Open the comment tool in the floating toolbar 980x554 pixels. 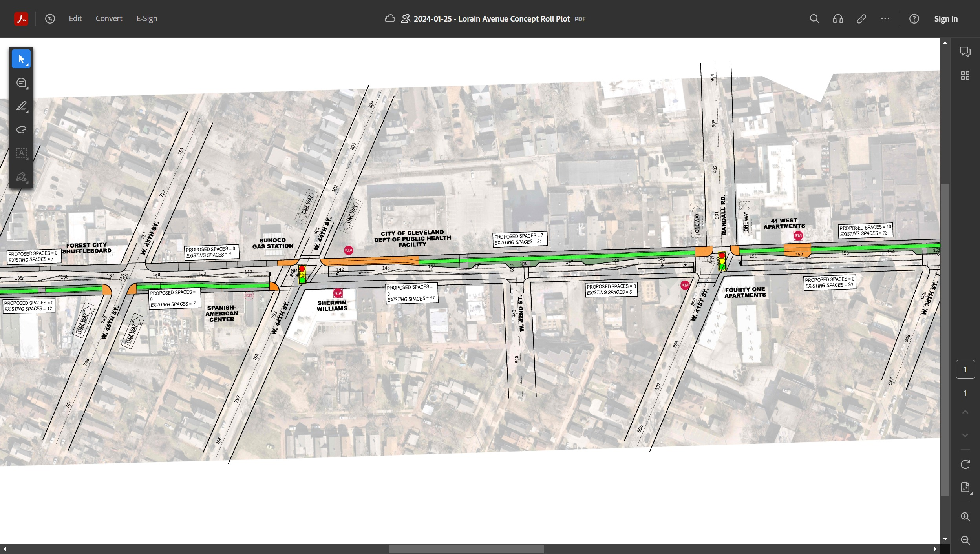21,83
